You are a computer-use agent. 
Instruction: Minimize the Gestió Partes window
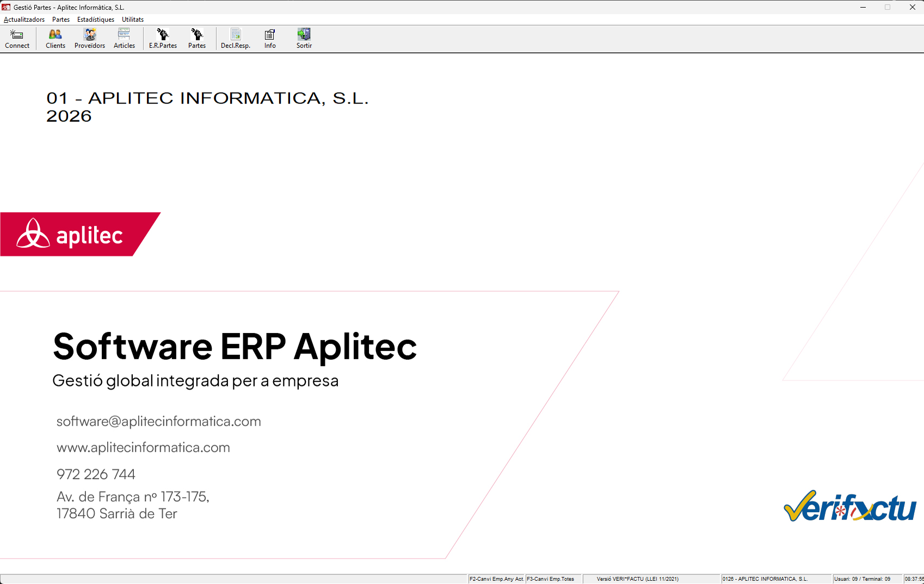click(x=863, y=7)
